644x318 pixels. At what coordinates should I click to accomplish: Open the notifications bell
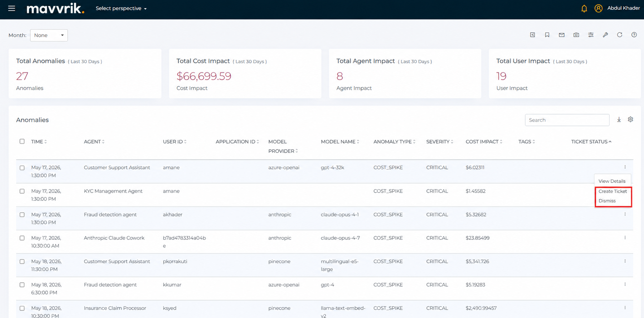click(584, 8)
